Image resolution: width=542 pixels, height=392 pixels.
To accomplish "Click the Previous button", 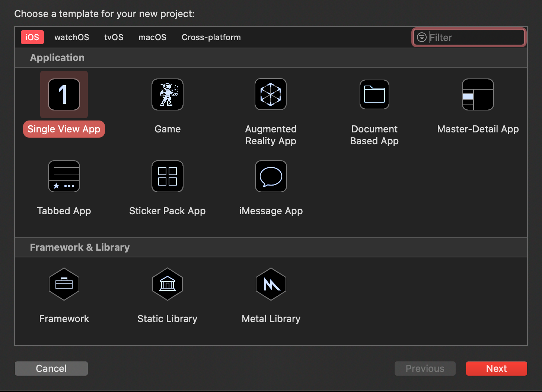I will click(x=425, y=369).
